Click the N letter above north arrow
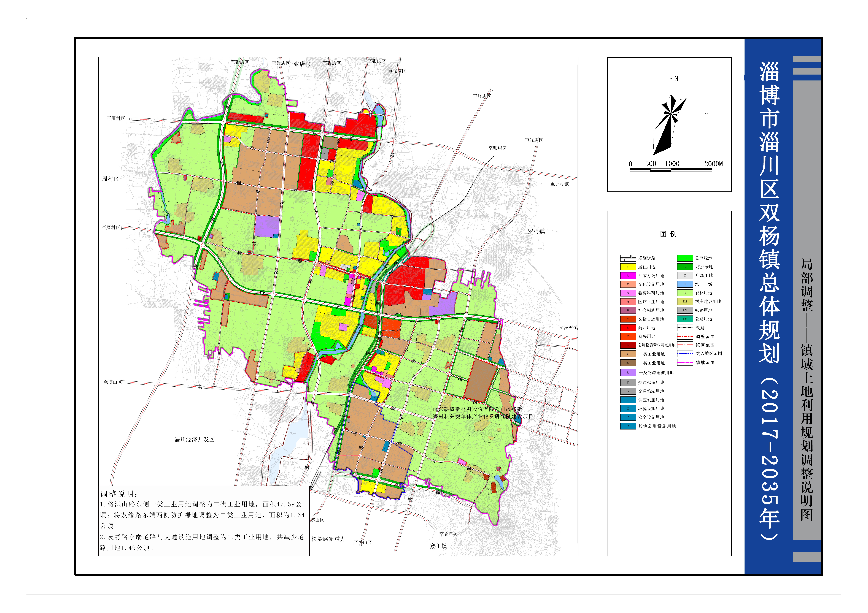Image resolution: width=868 pixels, height=613 pixels. coord(676,79)
